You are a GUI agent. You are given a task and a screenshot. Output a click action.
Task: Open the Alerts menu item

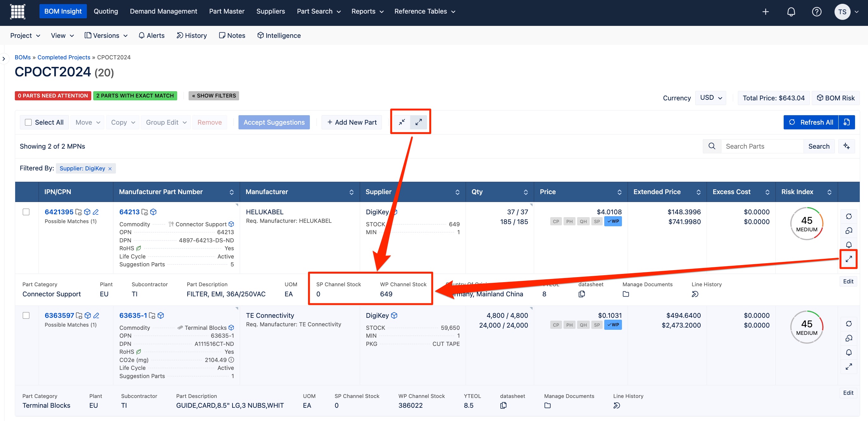tap(152, 36)
